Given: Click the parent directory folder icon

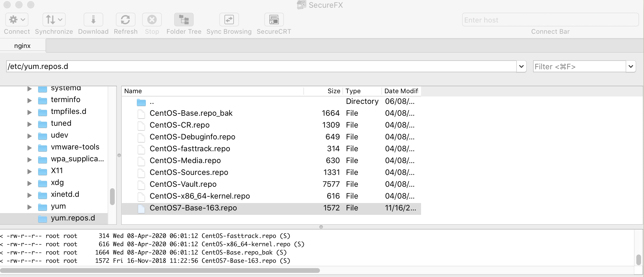Looking at the screenshot, I should [x=141, y=102].
